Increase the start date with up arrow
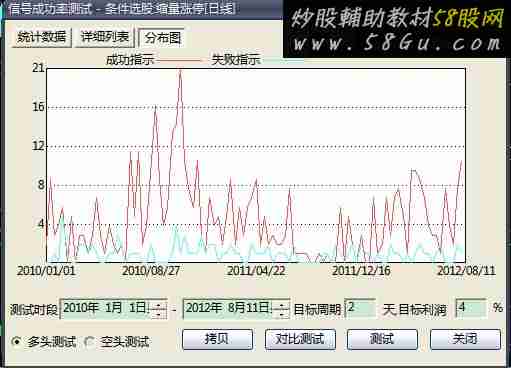The width and height of the screenshot is (511, 368). pos(159,304)
